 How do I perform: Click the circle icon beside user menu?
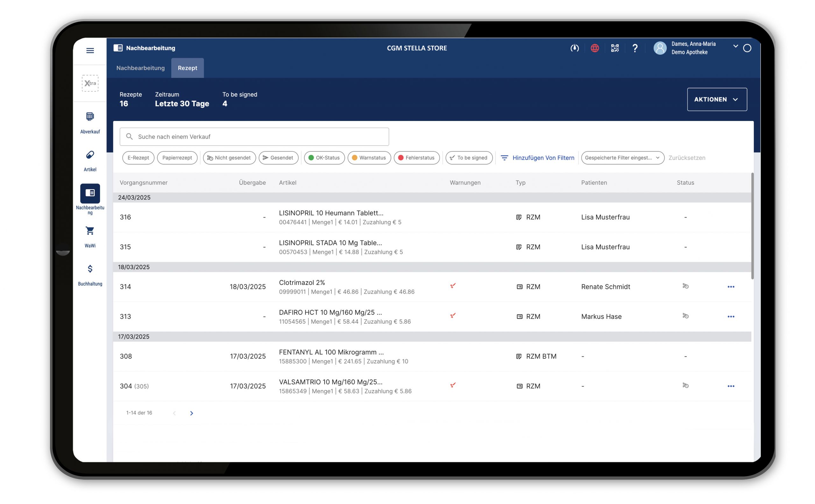click(747, 48)
